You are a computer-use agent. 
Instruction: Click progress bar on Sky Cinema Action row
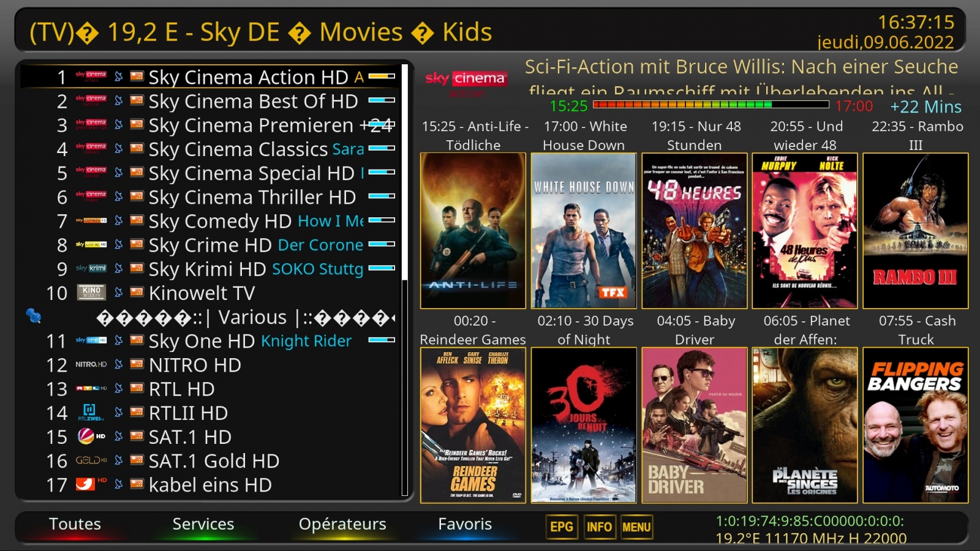click(x=382, y=77)
